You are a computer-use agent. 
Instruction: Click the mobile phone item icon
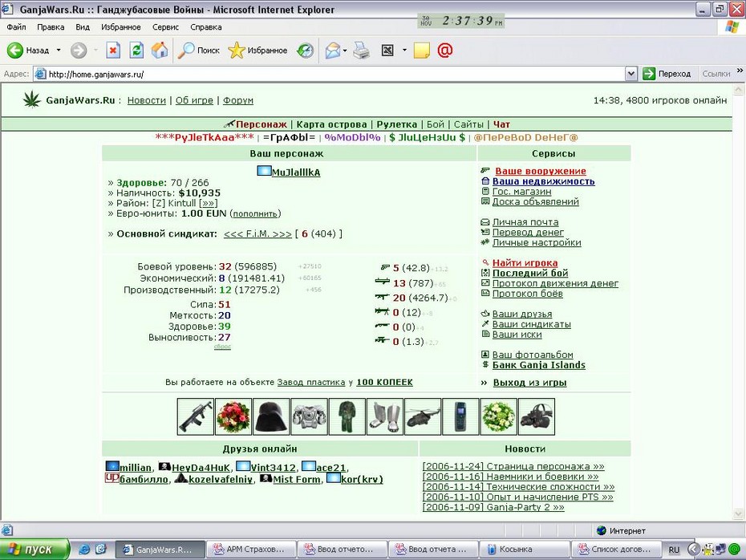click(460, 416)
